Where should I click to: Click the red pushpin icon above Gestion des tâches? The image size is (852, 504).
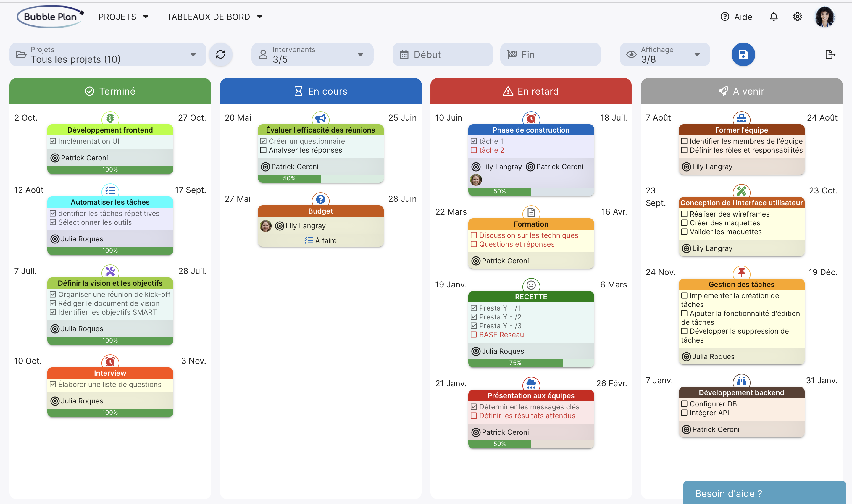coord(741,272)
